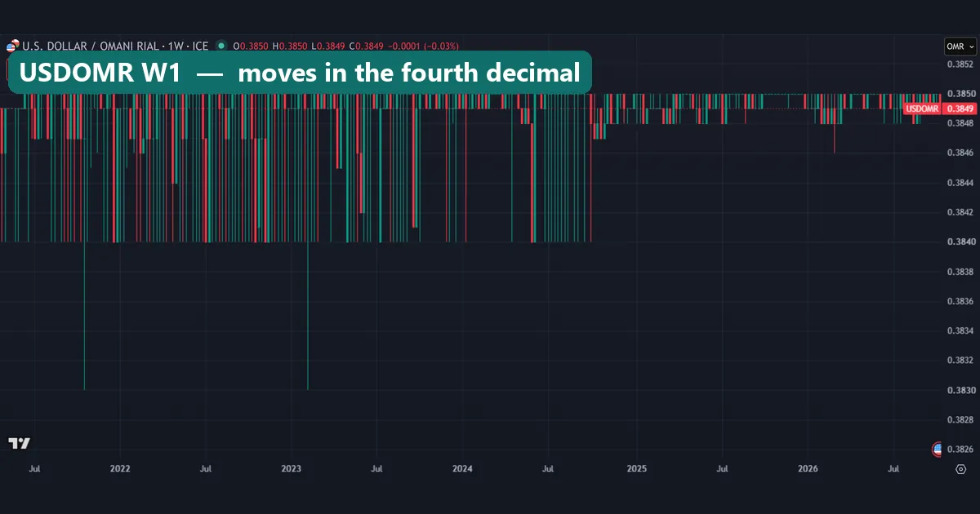The width and height of the screenshot is (980, 514).
Task: Click the green market status dot
Action: 220,46
